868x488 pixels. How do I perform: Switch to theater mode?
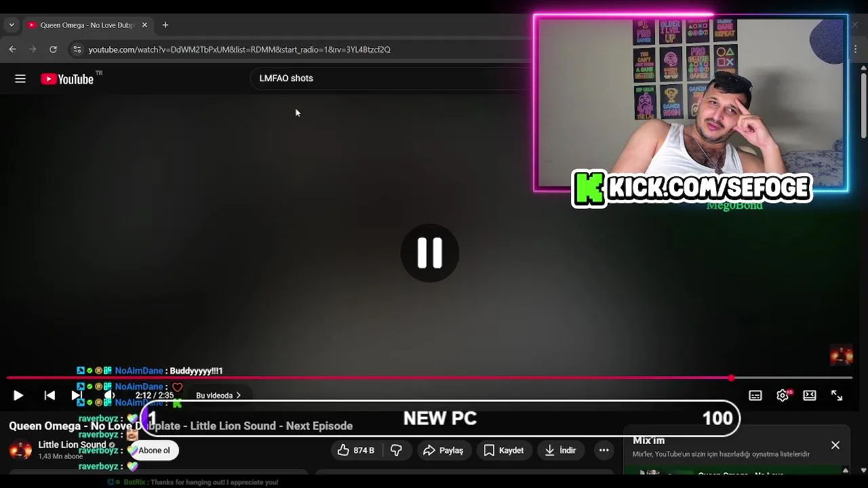tap(810, 396)
